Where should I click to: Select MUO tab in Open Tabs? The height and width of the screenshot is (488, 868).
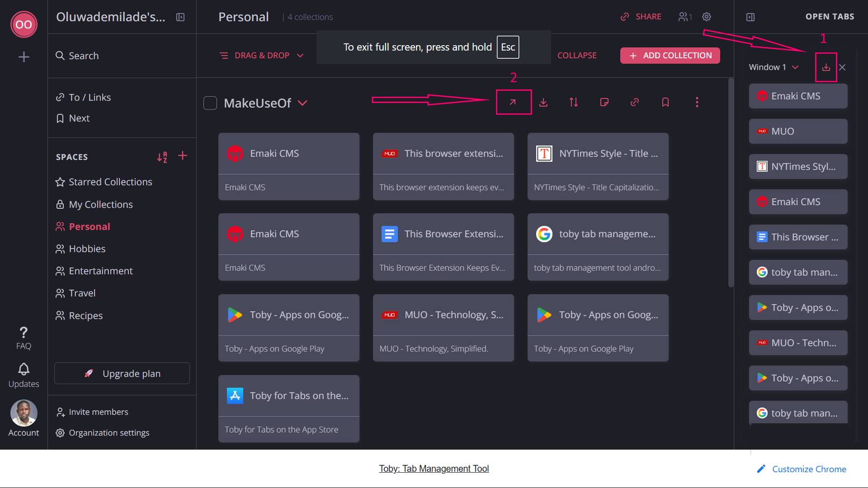pyautogui.click(x=798, y=131)
